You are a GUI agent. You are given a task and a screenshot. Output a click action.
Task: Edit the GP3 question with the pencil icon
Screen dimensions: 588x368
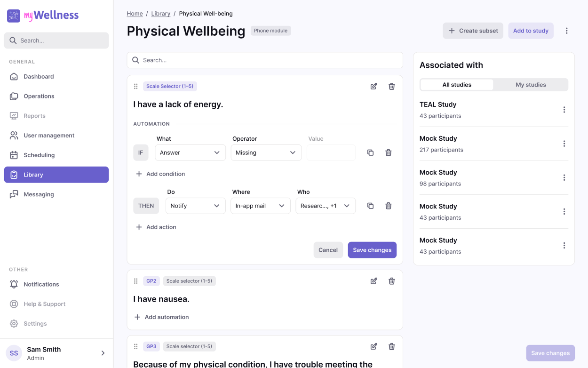pos(373,347)
